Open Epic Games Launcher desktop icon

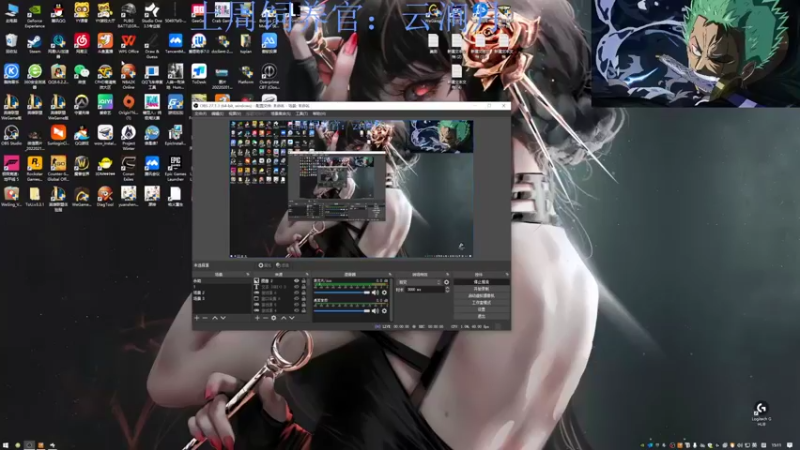pos(176,167)
